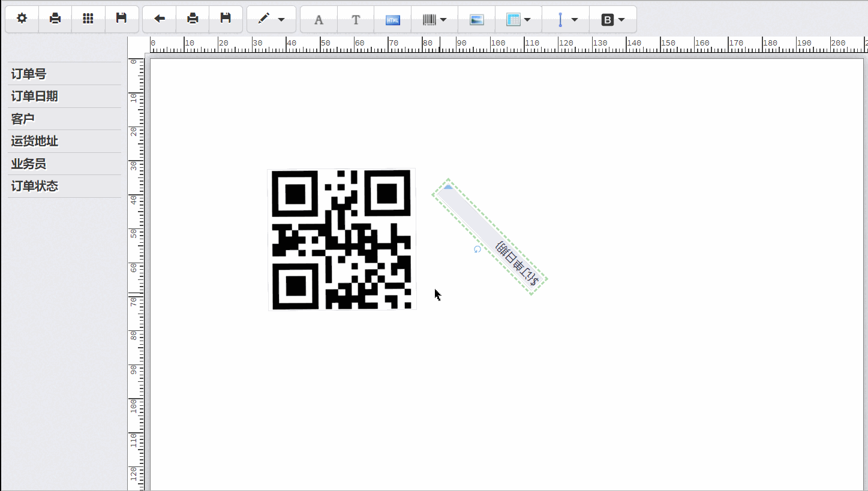The height and width of the screenshot is (491, 868).
Task: Click the printer icon beside the gear
Action: click(55, 19)
